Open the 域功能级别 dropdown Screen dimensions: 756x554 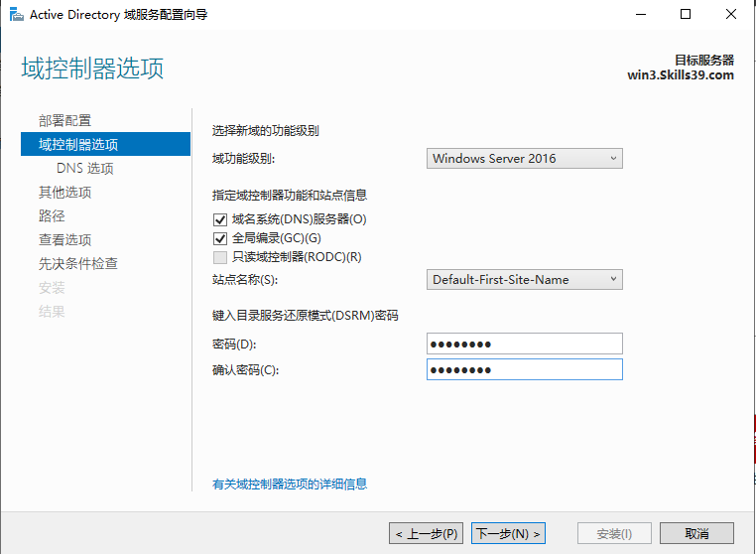click(x=525, y=158)
